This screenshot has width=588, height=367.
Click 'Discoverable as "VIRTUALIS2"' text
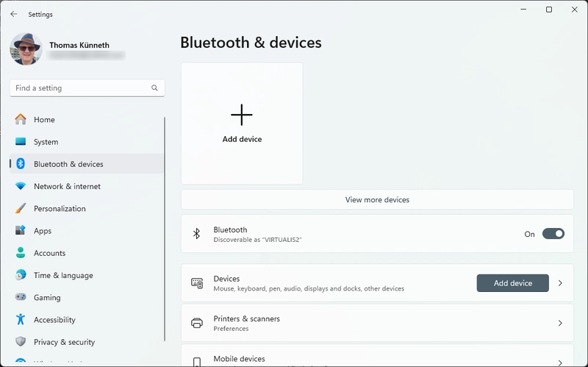pos(258,240)
